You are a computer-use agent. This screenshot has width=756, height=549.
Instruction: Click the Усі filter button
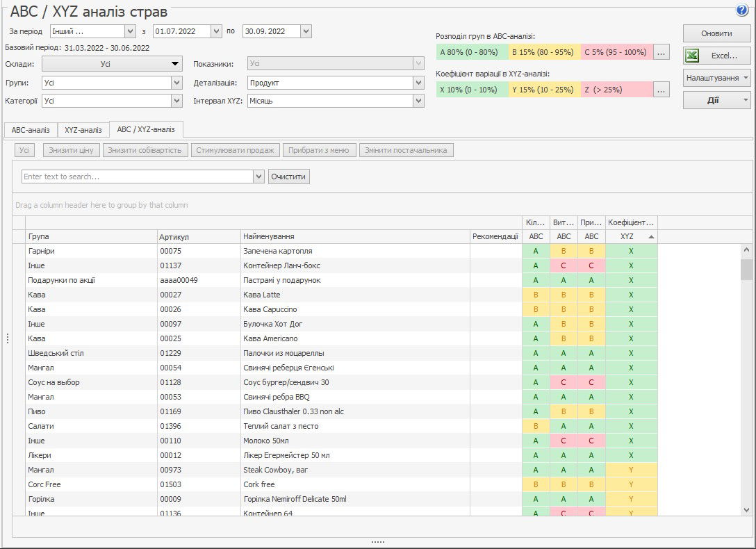point(24,150)
